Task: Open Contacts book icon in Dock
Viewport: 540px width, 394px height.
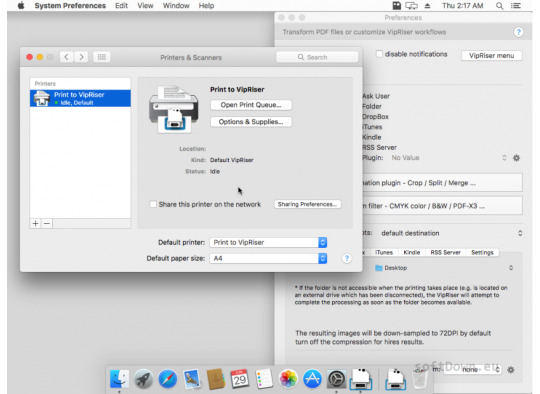Action: click(216, 379)
